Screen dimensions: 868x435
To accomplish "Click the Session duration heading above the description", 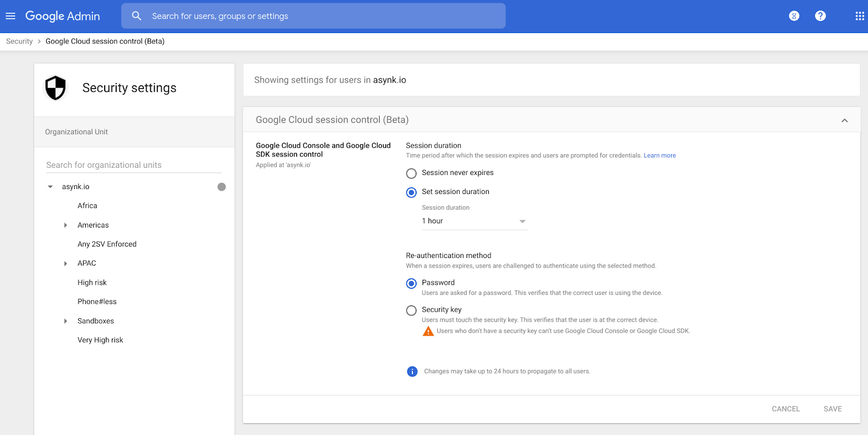I will (x=433, y=146).
